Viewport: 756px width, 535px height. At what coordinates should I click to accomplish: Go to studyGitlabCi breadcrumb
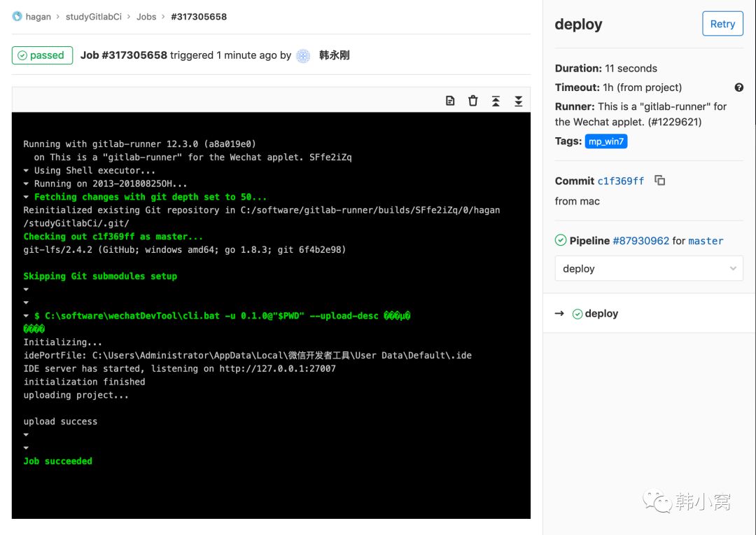click(94, 17)
